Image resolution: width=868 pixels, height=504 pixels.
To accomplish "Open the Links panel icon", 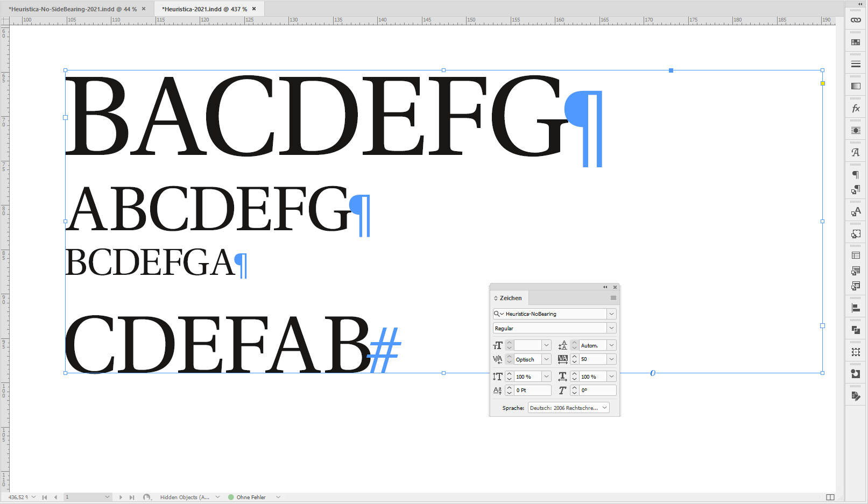I will coord(855,20).
